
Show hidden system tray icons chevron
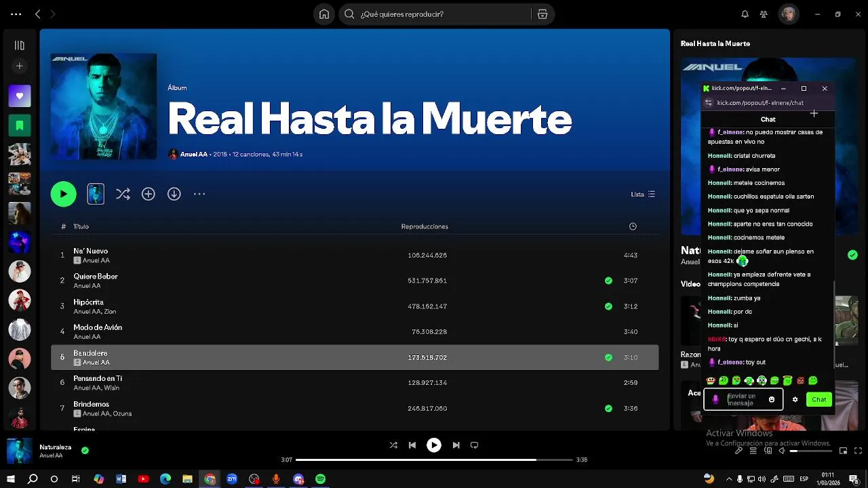point(729,479)
